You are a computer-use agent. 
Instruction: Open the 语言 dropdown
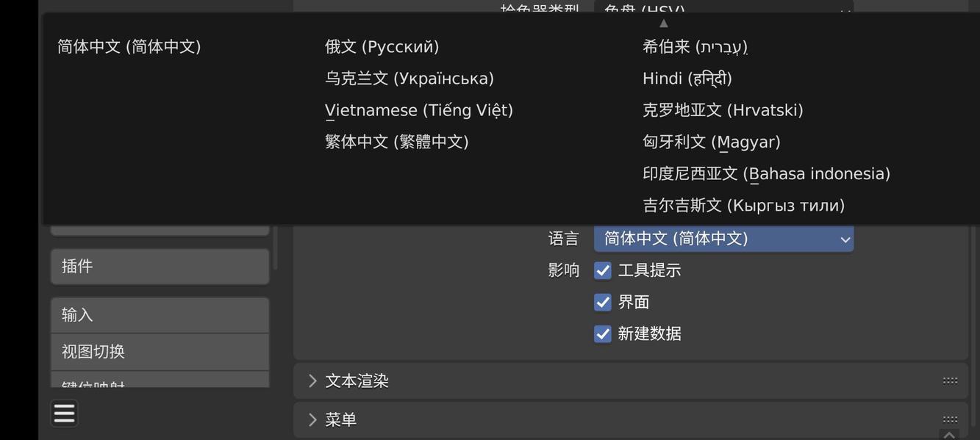pyautogui.click(x=723, y=237)
